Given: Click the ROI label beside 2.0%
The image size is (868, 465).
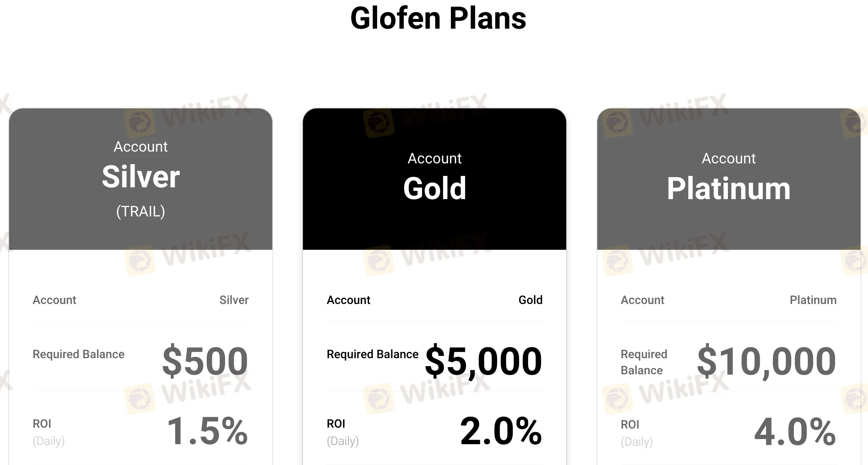Looking at the screenshot, I should point(336,424).
